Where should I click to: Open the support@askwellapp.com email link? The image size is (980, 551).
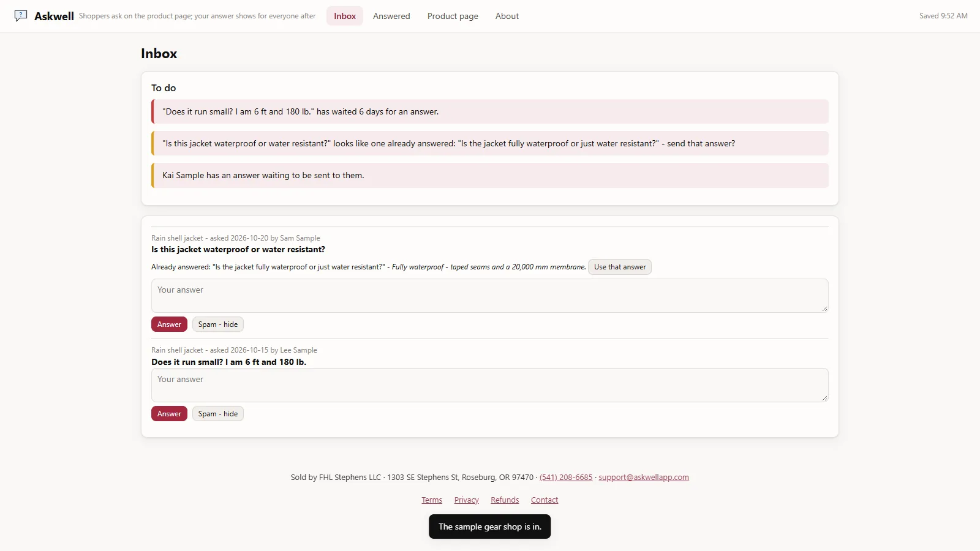[644, 478]
